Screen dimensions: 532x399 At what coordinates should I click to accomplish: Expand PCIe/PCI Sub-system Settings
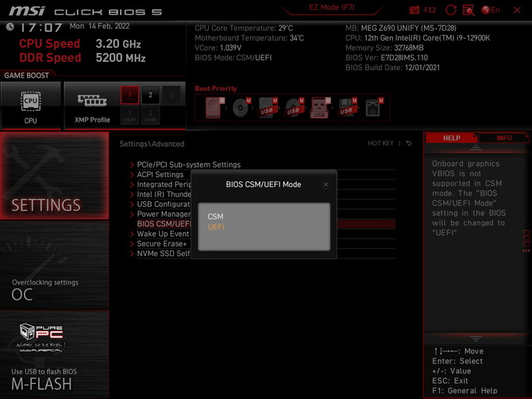(x=188, y=165)
